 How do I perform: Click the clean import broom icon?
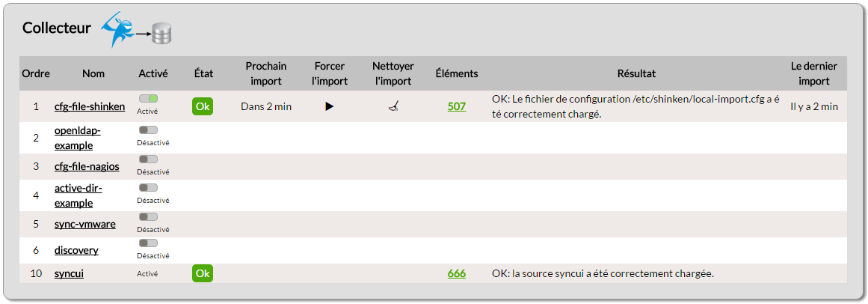[393, 106]
